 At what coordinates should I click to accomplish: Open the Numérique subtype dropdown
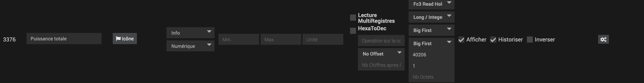tap(190, 46)
